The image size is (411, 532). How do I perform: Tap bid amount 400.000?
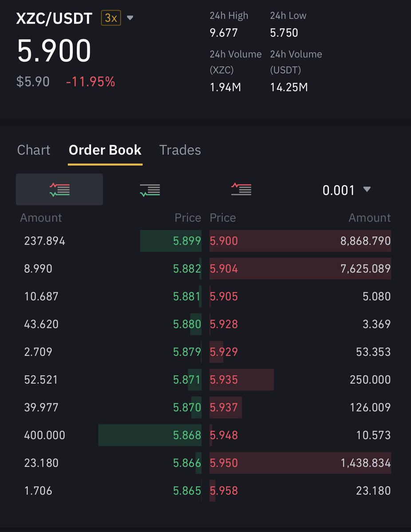[44, 435]
